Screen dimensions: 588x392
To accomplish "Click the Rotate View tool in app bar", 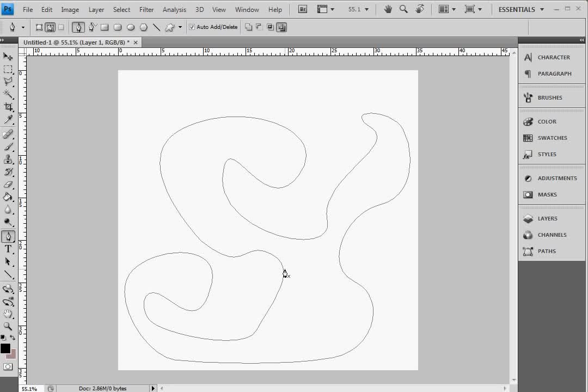I will coord(420,9).
